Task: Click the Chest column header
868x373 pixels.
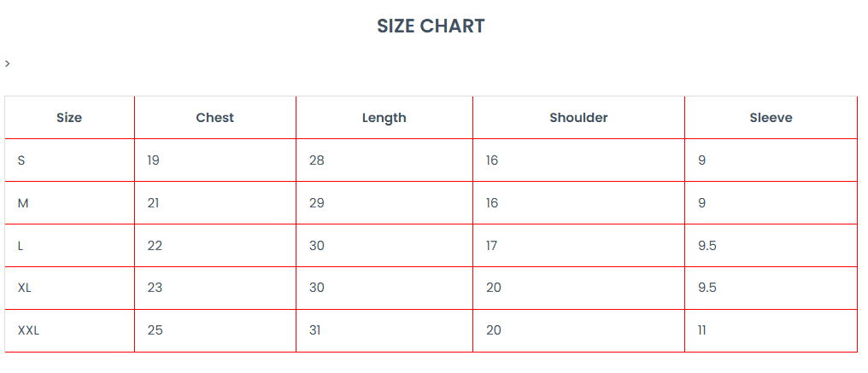Action: 214,118
